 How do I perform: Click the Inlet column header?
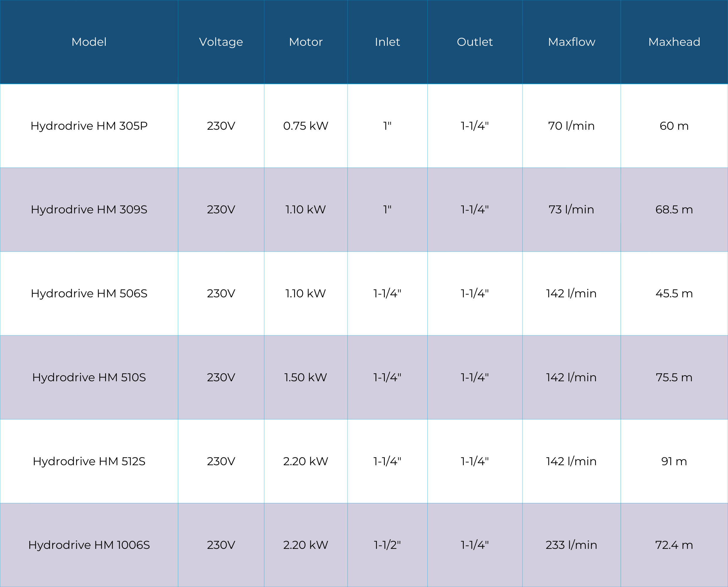(387, 42)
